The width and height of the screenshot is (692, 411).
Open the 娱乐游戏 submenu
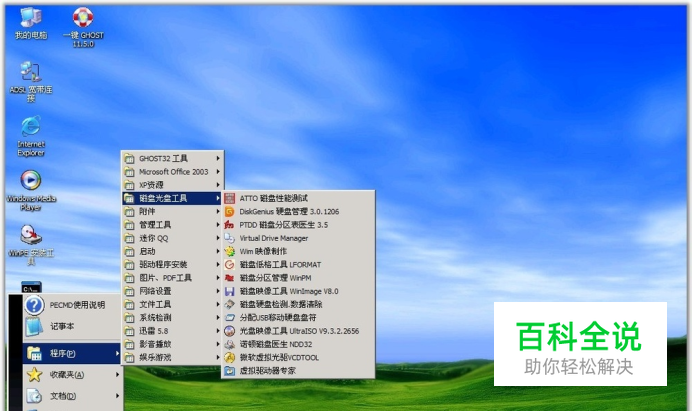click(173, 357)
